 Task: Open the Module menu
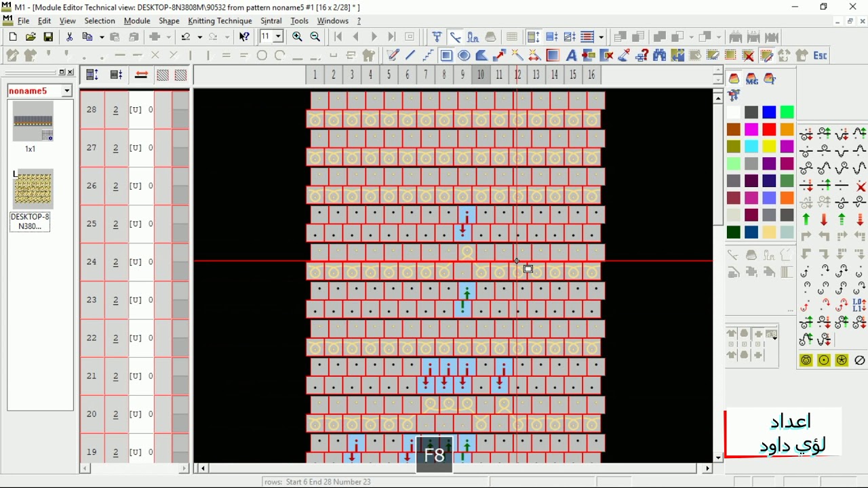(136, 21)
